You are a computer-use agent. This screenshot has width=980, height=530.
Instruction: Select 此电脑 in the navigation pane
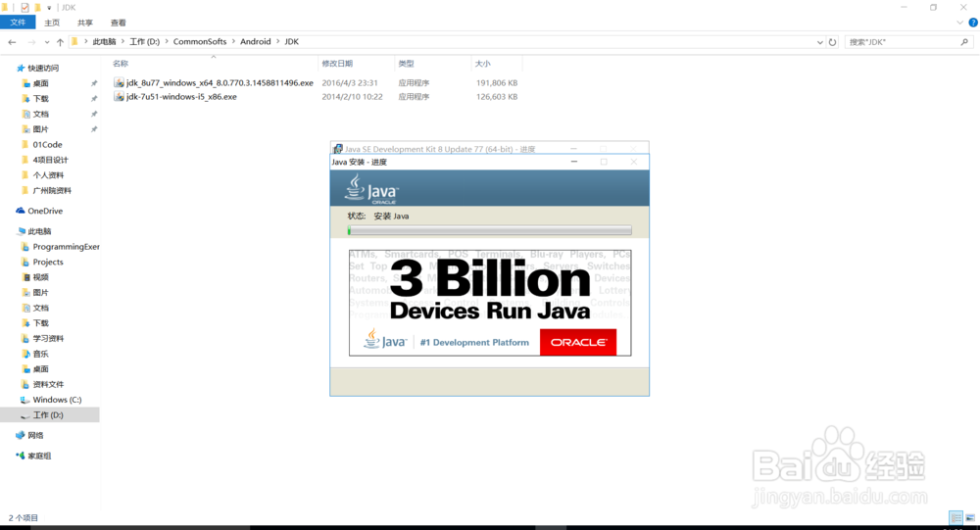click(x=39, y=231)
